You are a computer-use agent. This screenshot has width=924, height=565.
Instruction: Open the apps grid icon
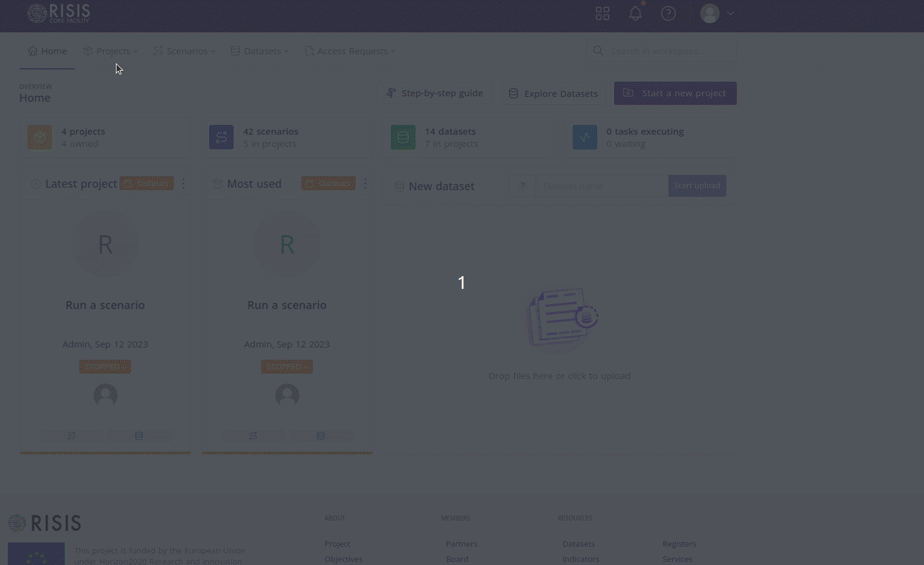pyautogui.click(x=602, y=13)
